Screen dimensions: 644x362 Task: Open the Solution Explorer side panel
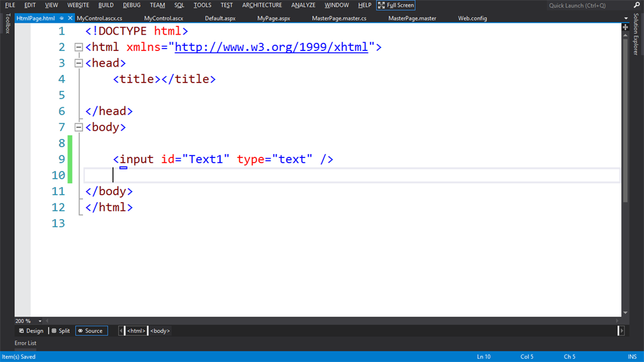[636, 34]
